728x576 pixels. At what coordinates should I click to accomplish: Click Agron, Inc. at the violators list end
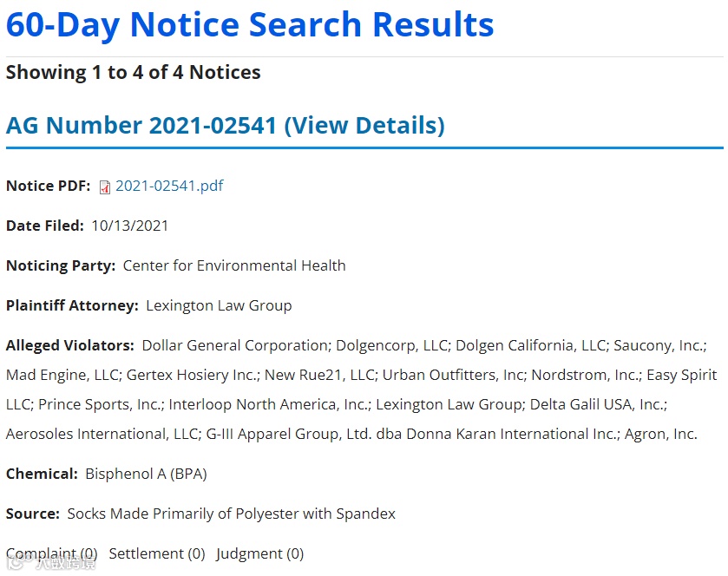tap(660, 434)
